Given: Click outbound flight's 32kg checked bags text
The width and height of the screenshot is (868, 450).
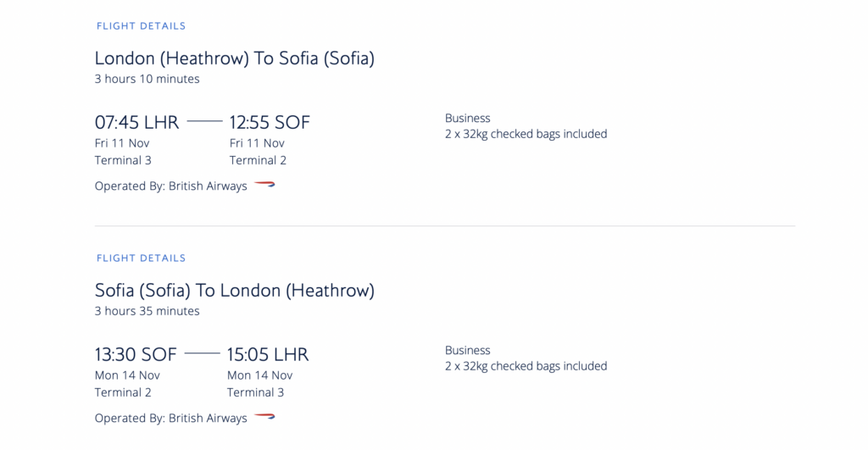Looking at the screenshot, I should point(526,134).
